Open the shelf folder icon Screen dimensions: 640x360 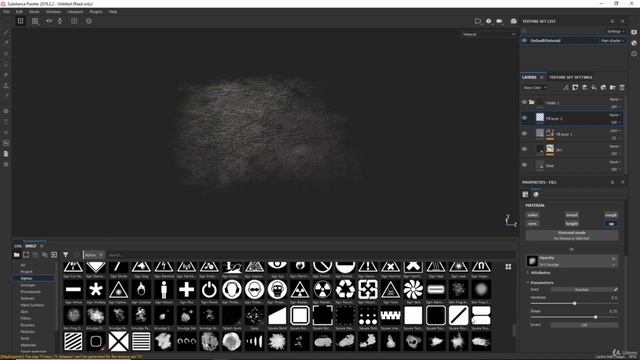pos(16,255)
